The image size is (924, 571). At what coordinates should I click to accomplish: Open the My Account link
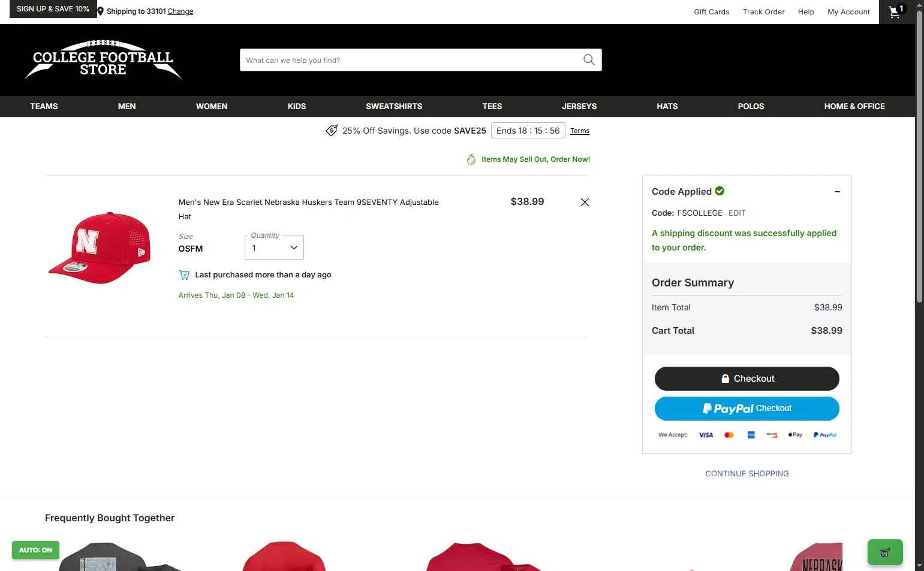click(848, 12)
